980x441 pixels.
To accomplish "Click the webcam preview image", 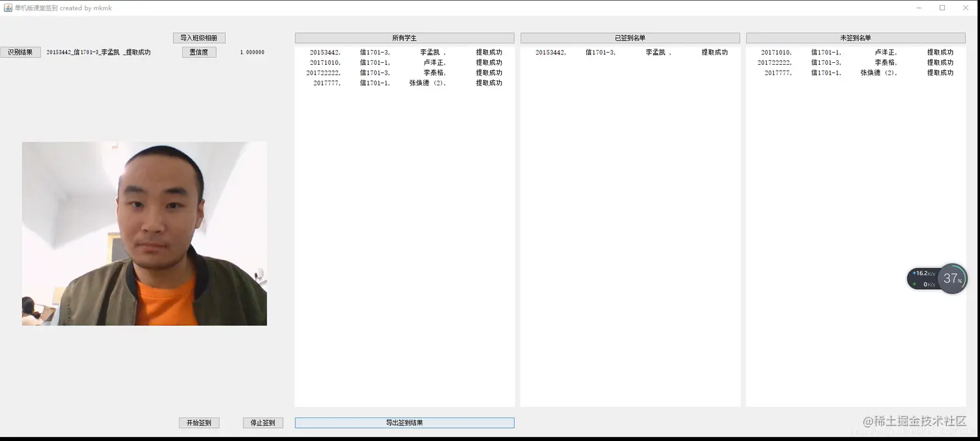I will click(145, 233).
